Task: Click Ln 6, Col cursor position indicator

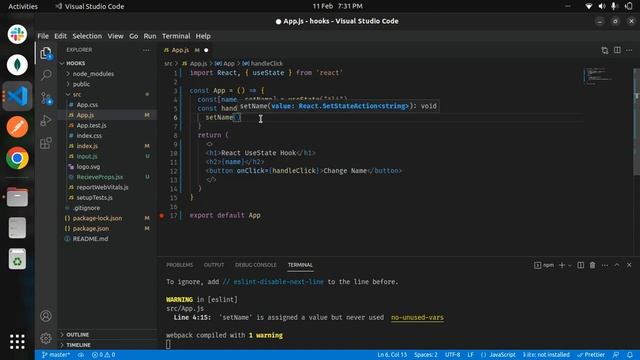Action: click(x=392, y=355)
